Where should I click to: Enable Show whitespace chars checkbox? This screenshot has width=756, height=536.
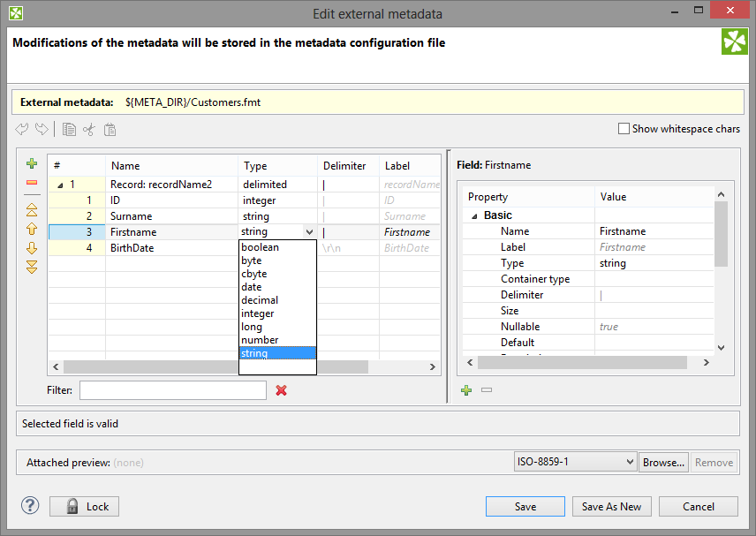tap(625, 129)
